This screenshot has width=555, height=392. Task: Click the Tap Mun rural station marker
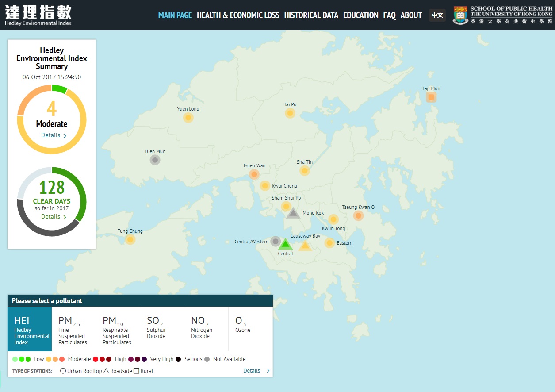pyautogui.click(x=431, y=97)
